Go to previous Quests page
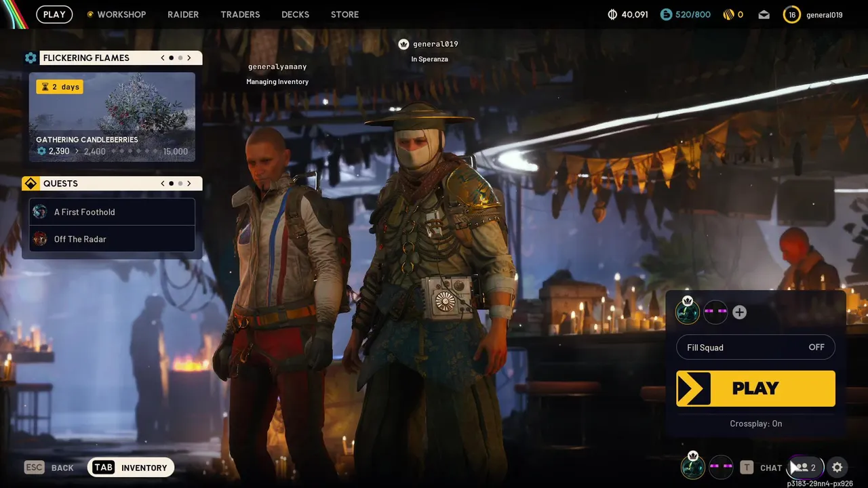 pyautogui.click(x=163, y=183)
